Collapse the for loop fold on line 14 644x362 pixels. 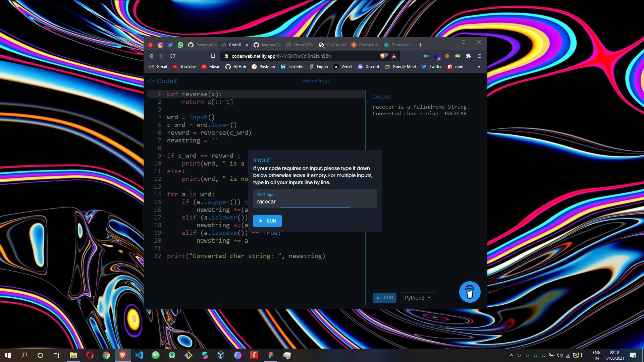click(164, 194)
